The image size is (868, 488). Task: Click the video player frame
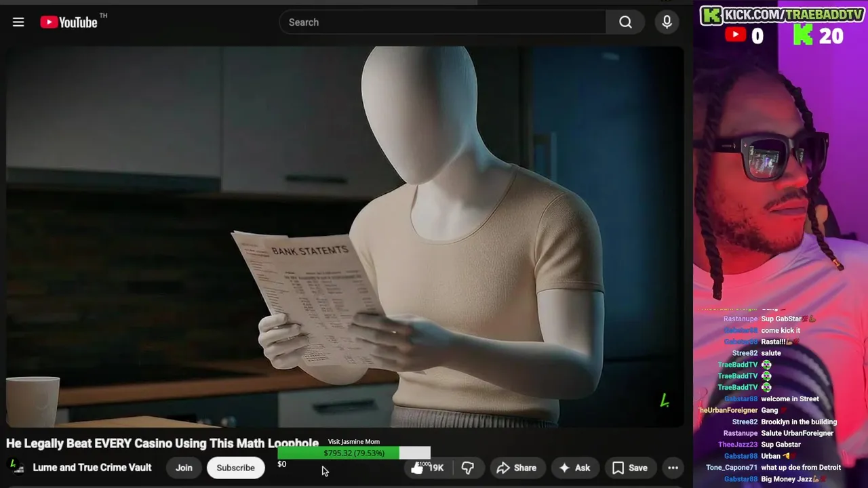(344, 237)
